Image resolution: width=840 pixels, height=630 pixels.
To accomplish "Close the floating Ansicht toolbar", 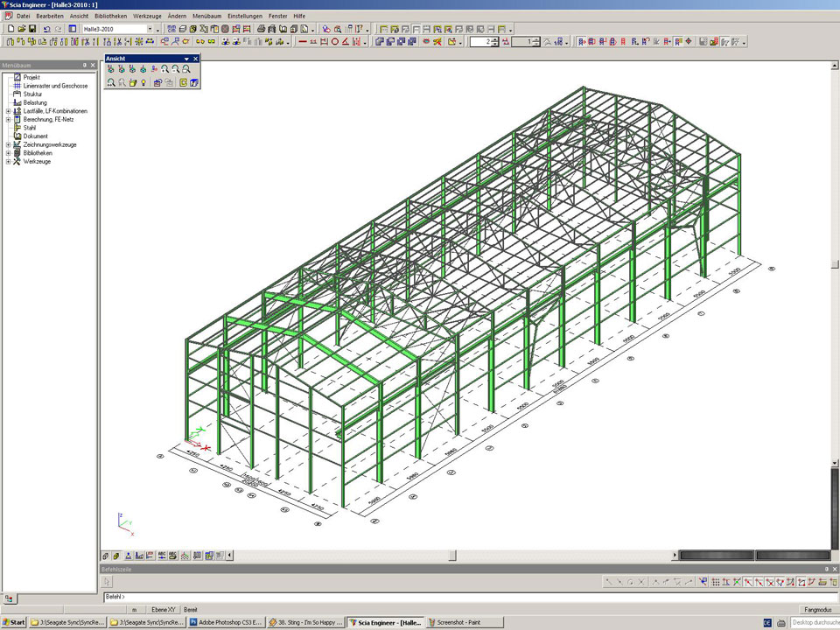I will click(x=195, y=59).
